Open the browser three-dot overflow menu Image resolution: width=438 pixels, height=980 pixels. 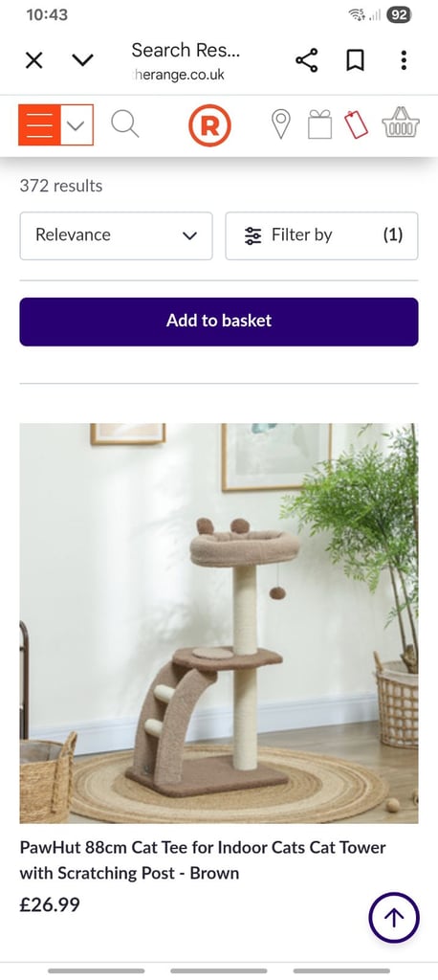[x=404, y=60]
